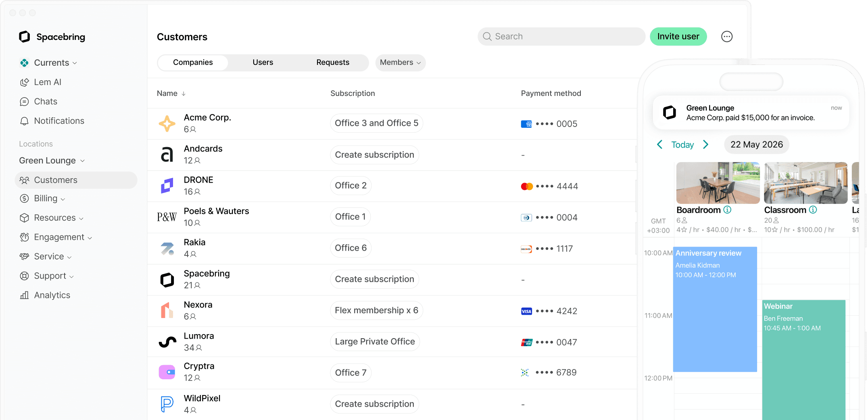Click the Payment method column header
868x420 pixels.
551,94
